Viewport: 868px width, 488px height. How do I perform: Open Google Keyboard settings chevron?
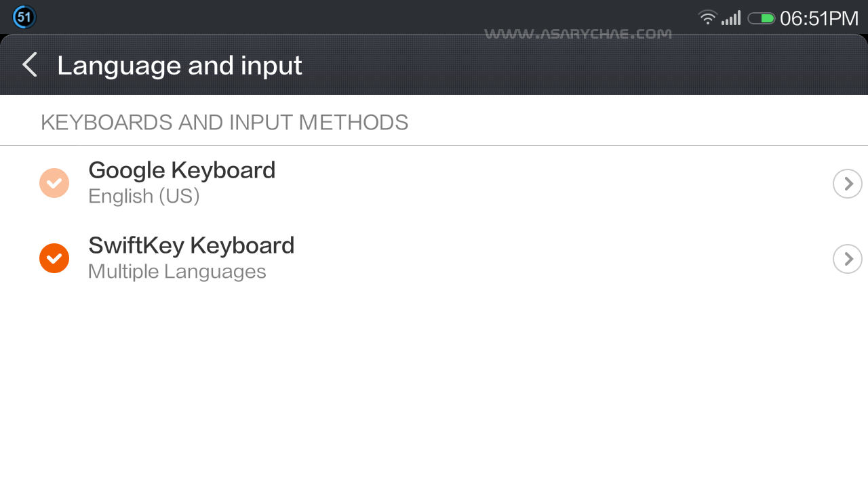tap(847, 184)
